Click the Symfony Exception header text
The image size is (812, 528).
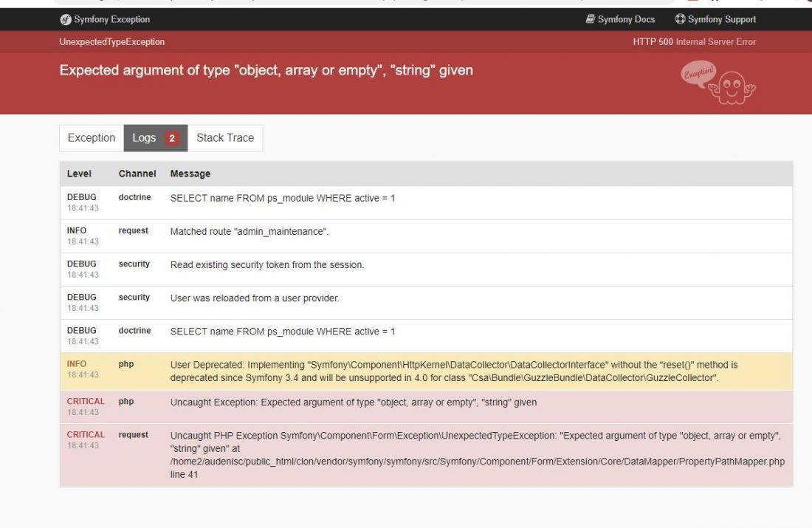112,20
